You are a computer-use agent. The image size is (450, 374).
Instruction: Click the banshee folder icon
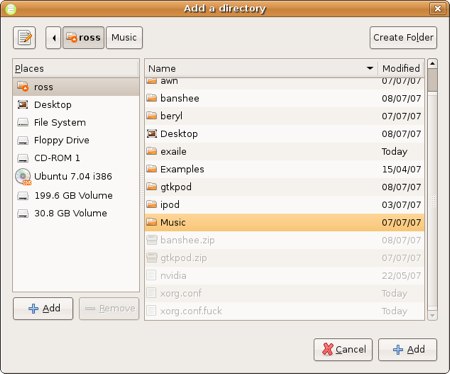coord(152,98)
